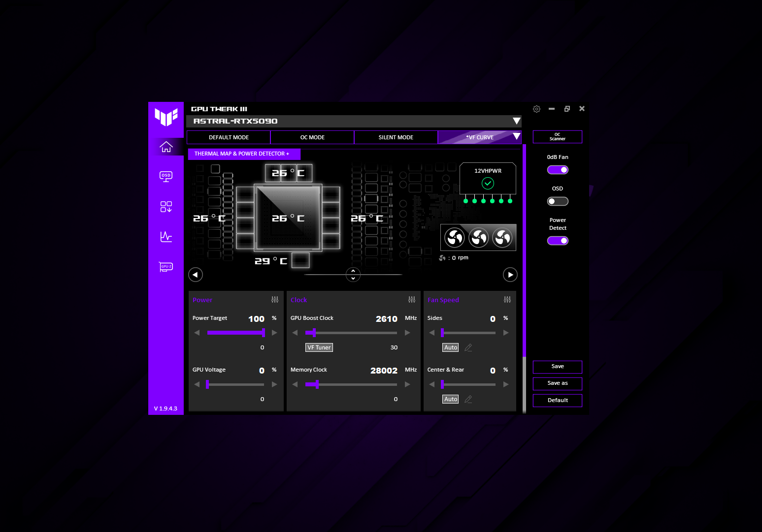Viewport: 762px width, 532px height.
Task: Switch to SILENT MODE
Action: (x=396, y=137)
